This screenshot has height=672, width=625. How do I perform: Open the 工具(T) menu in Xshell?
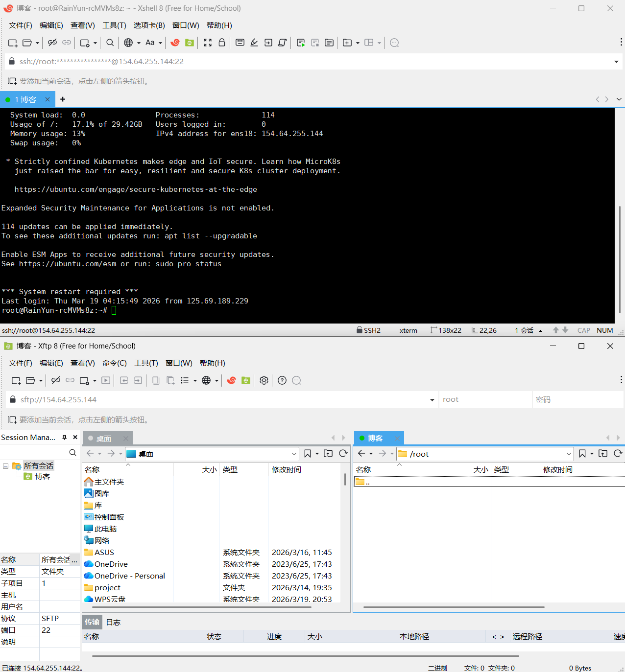pos(114,25)
